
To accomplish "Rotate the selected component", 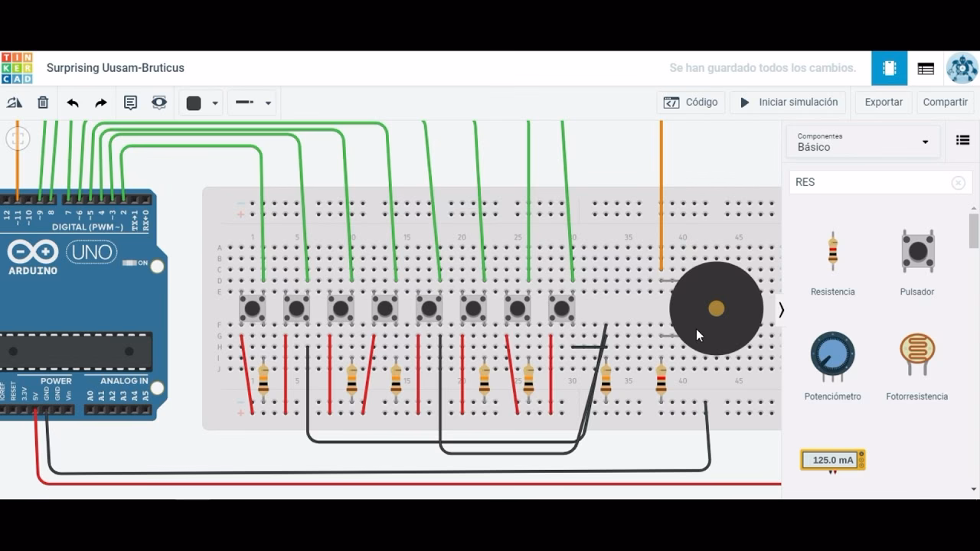I will (x=15, y=103).
